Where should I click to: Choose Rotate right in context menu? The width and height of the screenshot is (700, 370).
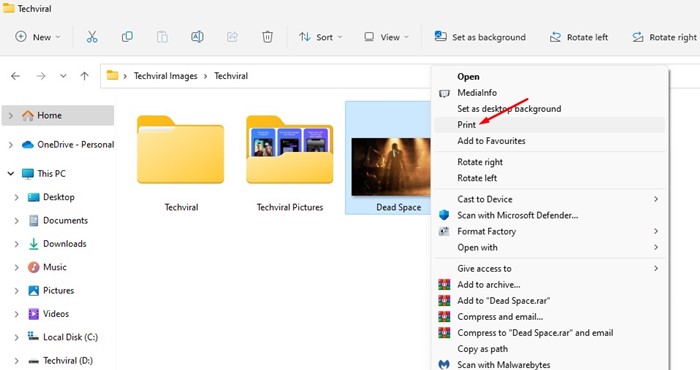(x=549, y=162)
